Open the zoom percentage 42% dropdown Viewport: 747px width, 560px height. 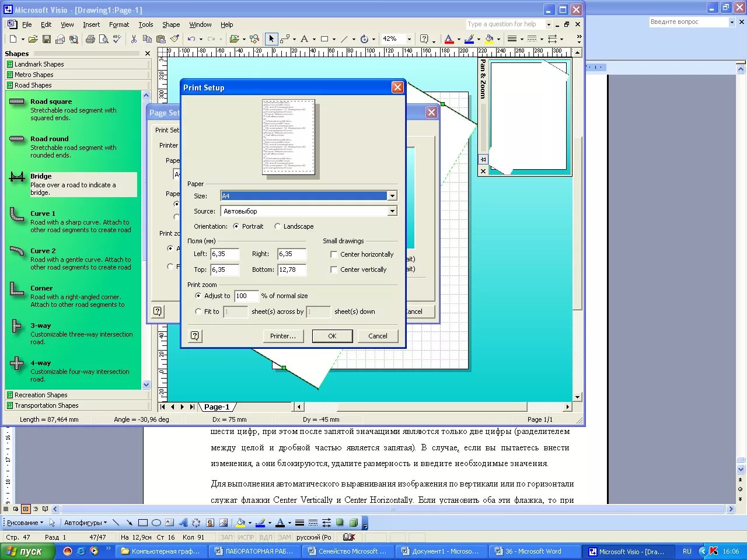pos(409,39)
